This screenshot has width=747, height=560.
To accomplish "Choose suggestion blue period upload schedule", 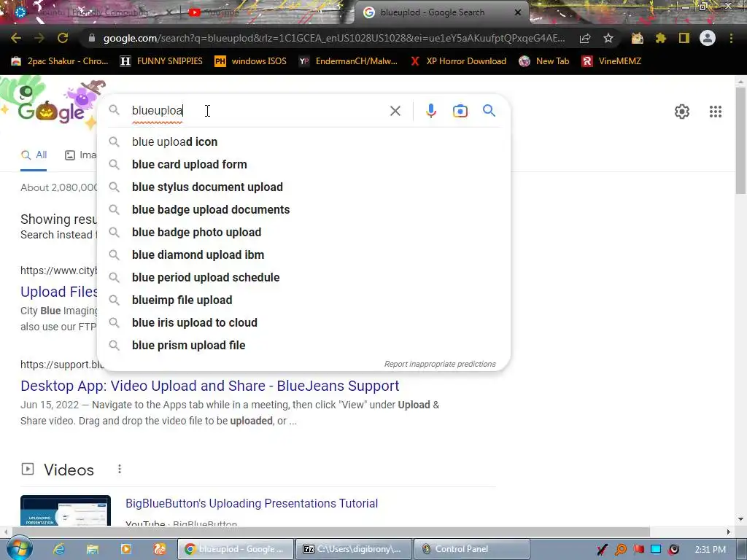I will click(x=303, y=278).
